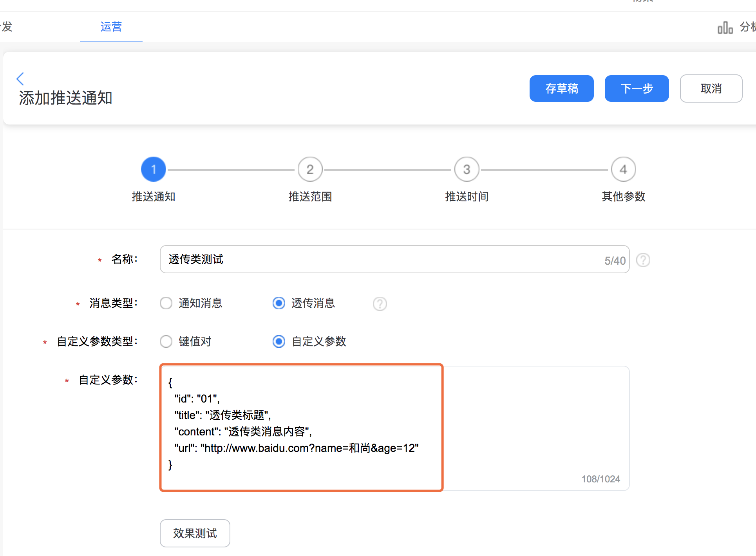
Task: Click step 1 circle 推送通知
Action: (x=153, y=170)
